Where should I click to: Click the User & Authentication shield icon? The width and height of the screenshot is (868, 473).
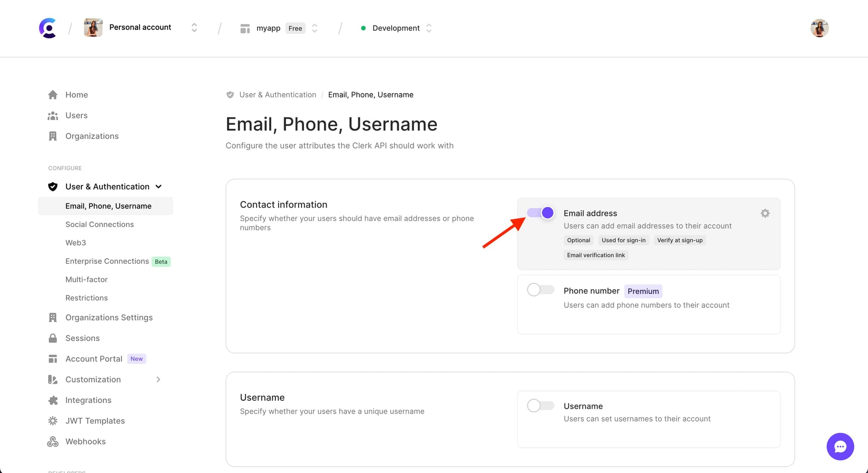(53, 186)
